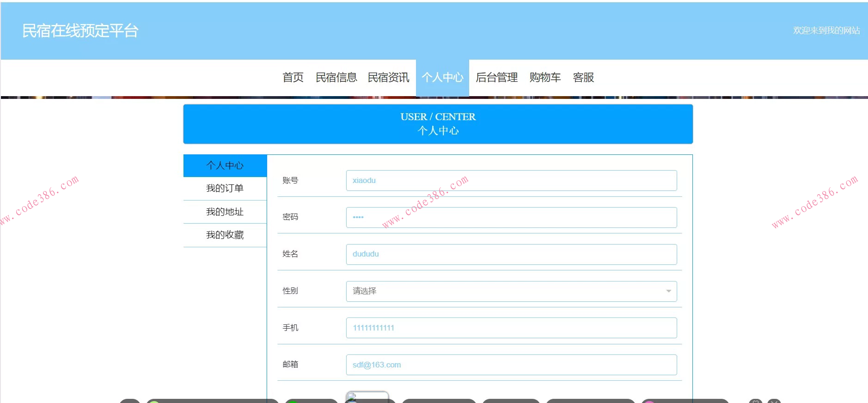This screenshot has height=403, width=868.
Task: Click the 邮箱 form label
Action: [290, 364]
